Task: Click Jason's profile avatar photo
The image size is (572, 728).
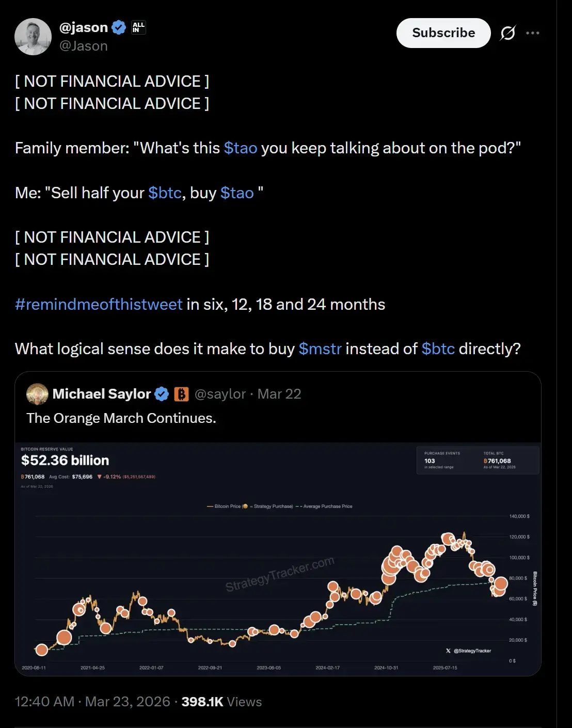Action: tap(33, 37)
